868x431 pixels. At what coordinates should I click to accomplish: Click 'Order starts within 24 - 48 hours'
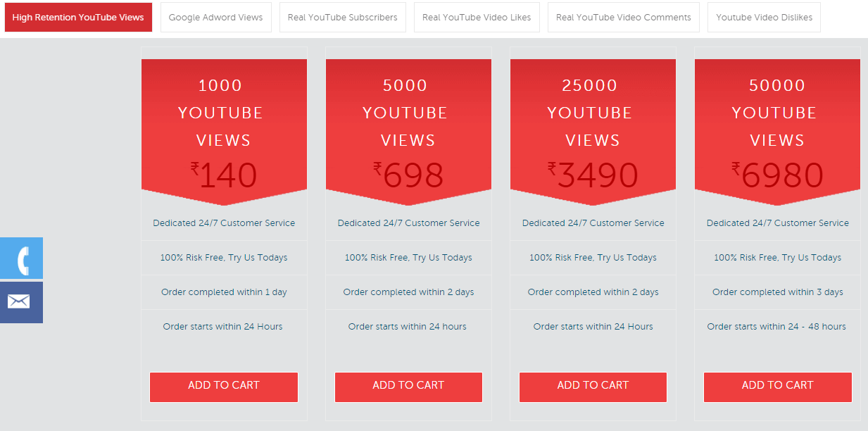[x=777, y=327]
